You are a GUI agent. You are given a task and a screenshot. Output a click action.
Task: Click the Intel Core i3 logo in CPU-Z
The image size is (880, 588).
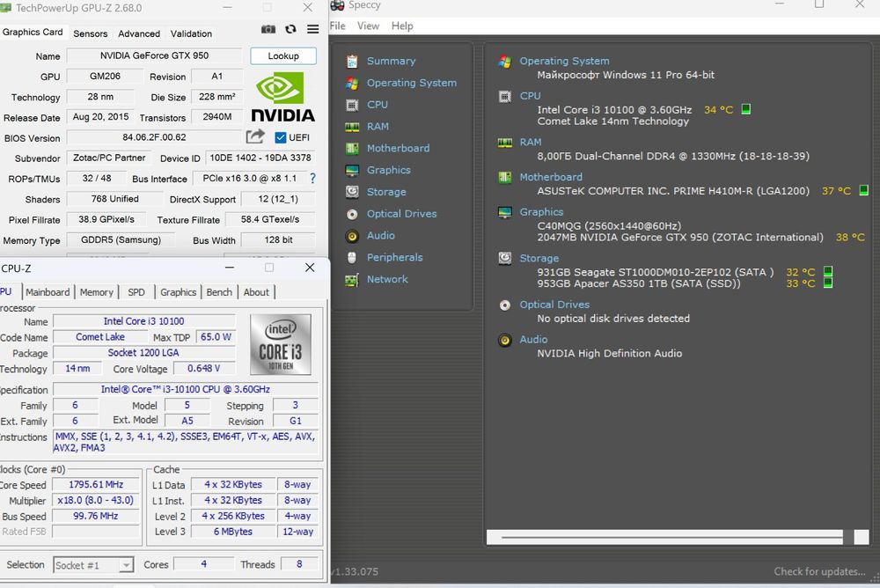281,344
